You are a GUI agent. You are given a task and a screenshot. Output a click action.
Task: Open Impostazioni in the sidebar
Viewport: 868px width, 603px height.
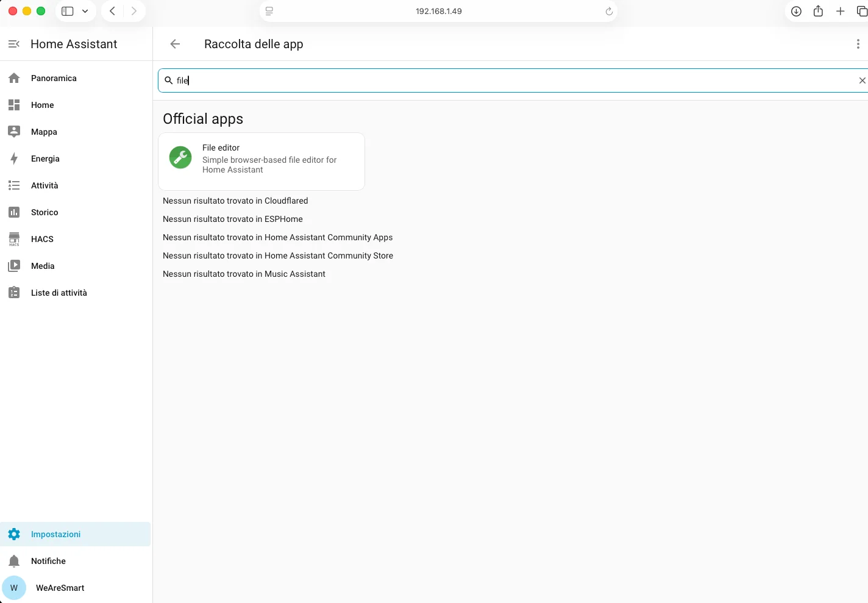pyautogui.click(x=76, y=534)
